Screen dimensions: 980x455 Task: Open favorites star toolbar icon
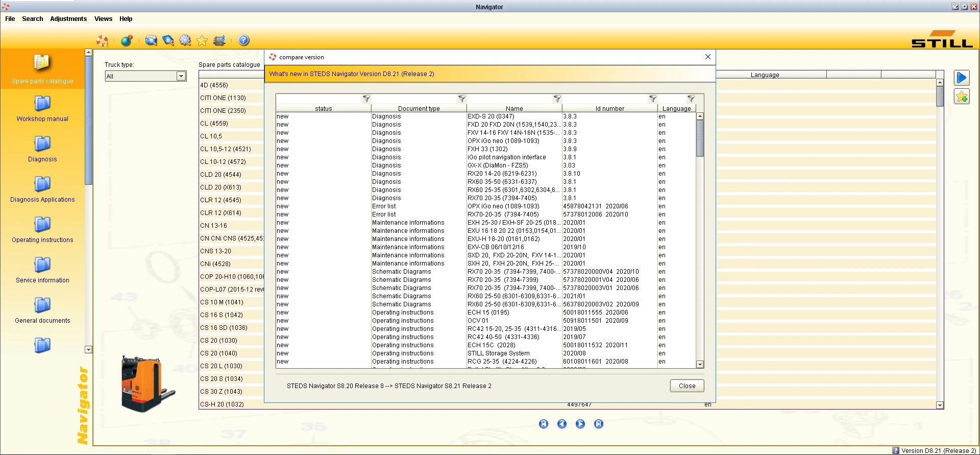point(202,40)
